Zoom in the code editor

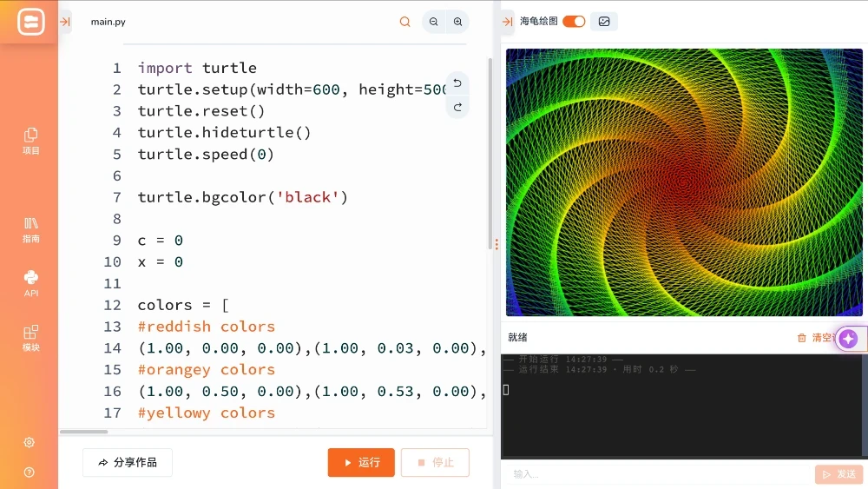coord(457,22)
